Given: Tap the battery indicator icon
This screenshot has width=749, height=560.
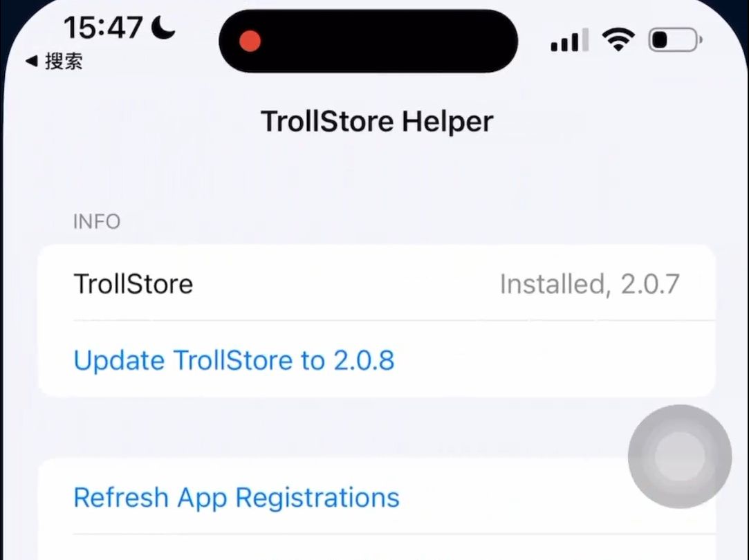Looking at the screenshot, I should (x=675, y=39).
